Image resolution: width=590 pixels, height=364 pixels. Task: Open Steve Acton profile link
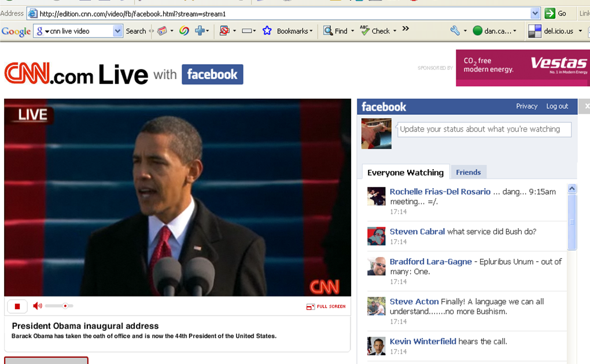(414, 302)
